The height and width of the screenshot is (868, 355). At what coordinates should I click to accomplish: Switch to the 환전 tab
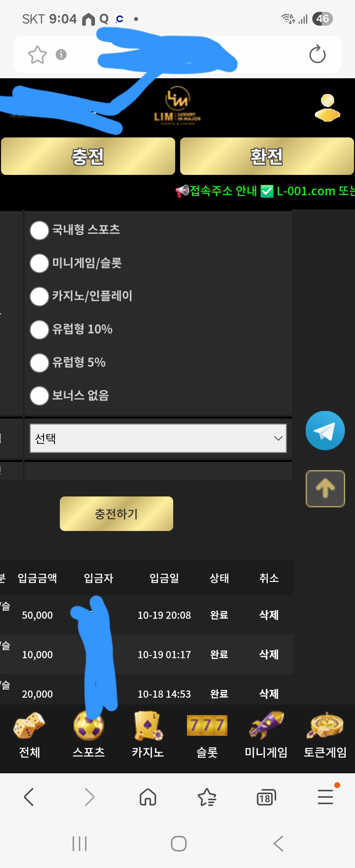point(267,157)
